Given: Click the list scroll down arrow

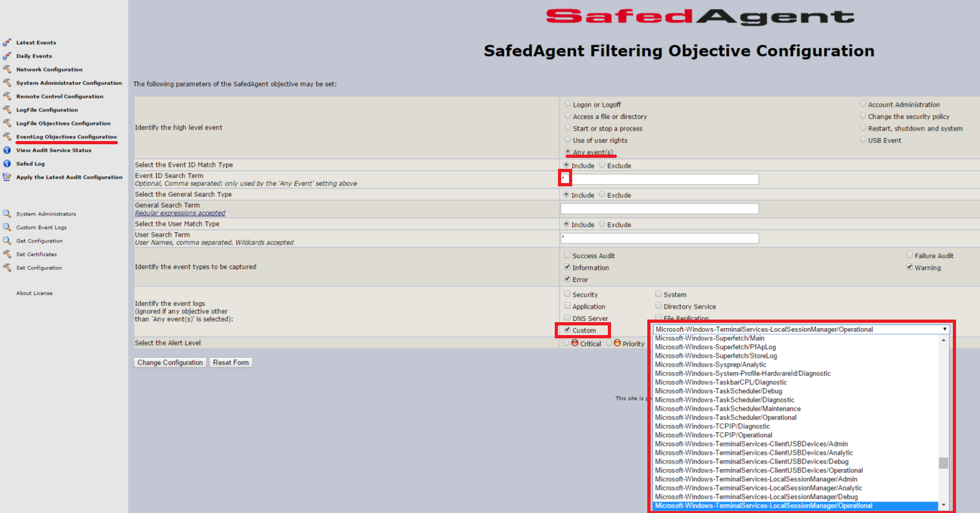Looking at the screenshot, I should 944,505.
